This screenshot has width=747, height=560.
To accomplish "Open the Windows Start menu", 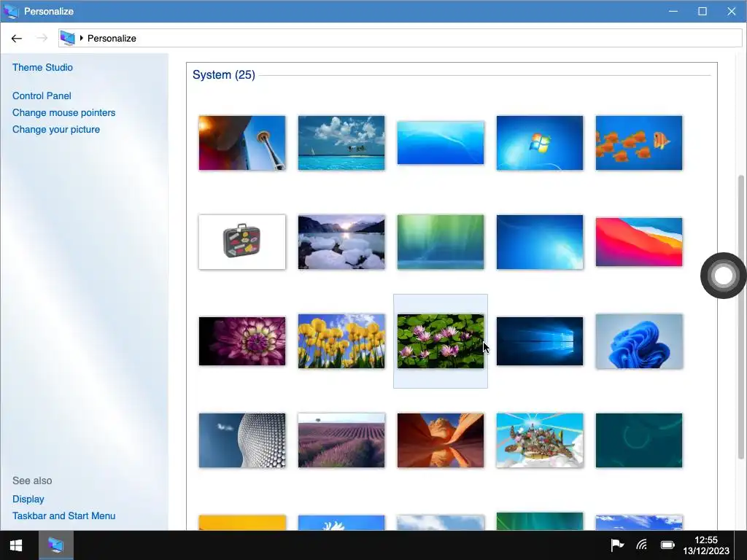I will click(16, 545).
